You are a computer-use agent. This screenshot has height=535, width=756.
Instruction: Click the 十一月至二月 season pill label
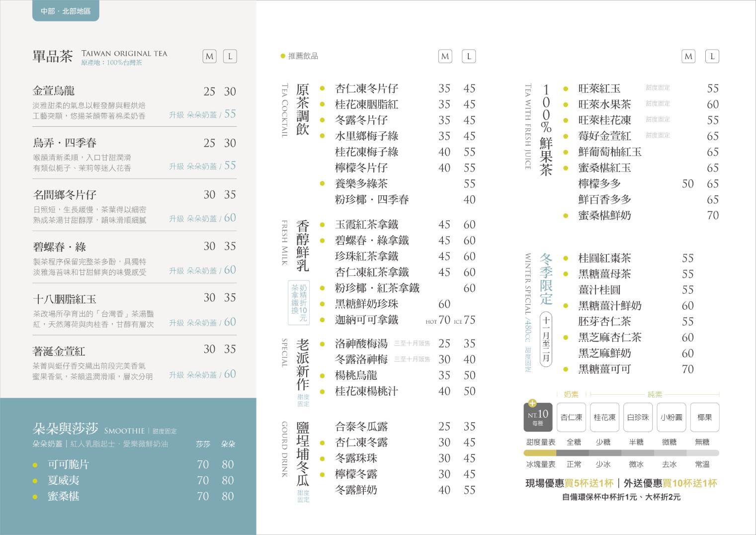546,339
